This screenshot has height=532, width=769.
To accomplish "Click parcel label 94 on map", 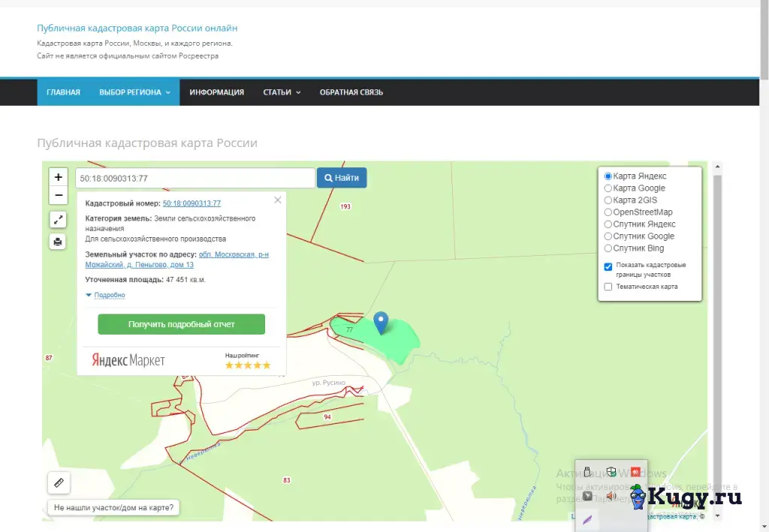I will coord(327,417).
